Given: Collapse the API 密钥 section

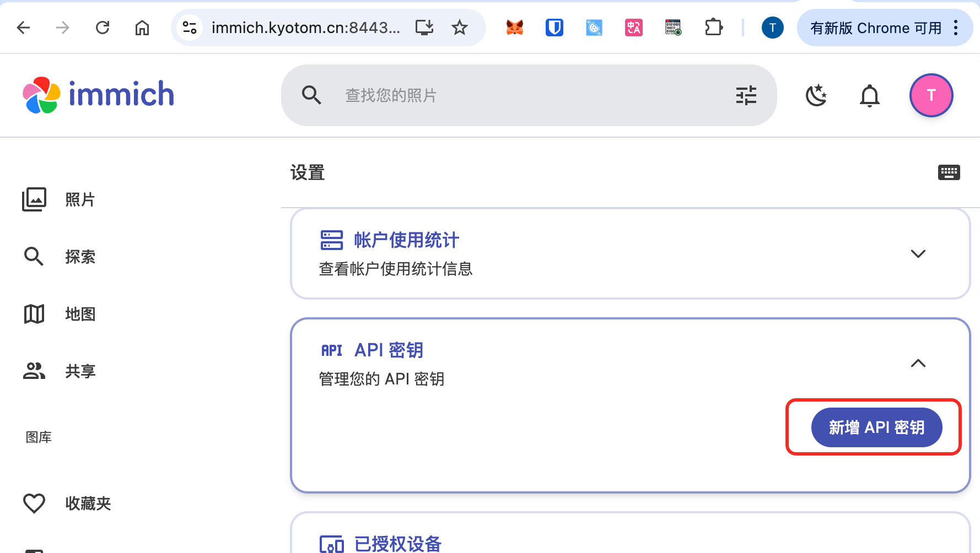Looking at the screenshot, I should (918, 364).
